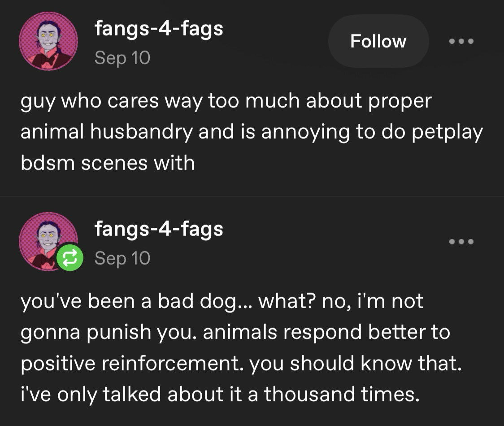This screenshot has height=426, width=504.
Task: Click the phrase "positive reinforcement"
Action: click(132, 363)
